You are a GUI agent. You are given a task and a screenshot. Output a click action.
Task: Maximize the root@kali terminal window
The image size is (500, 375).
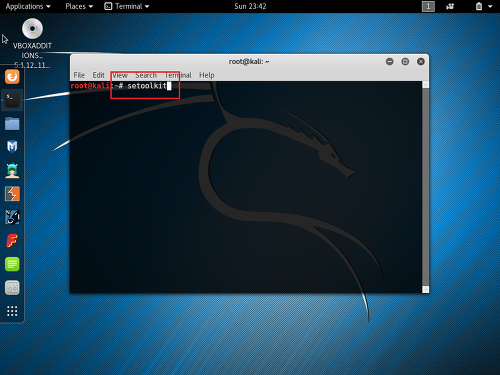click(405, 62)
